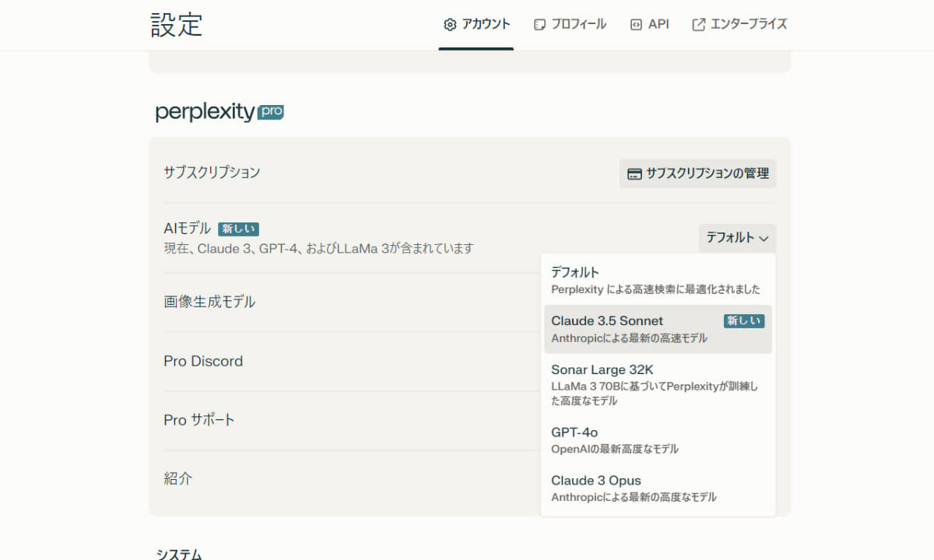The height and width of the screenshot is (560, 934).
Task: Click the book icon beside プロフィール
Action: [539, 24]
